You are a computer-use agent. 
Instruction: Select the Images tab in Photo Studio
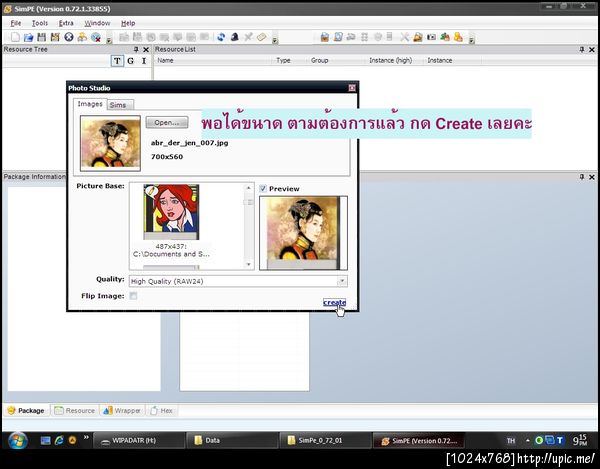[90, 104]
